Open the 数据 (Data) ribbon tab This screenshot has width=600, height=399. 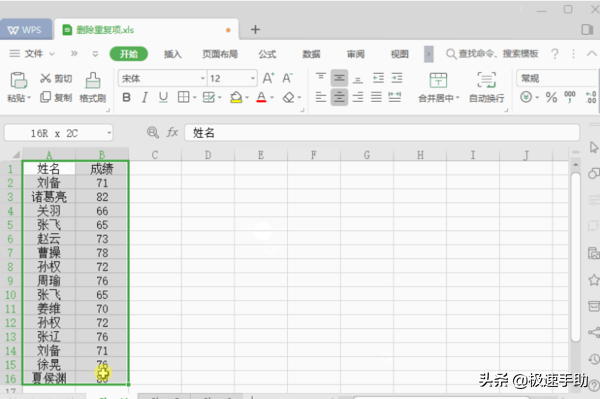pos(311,54)
